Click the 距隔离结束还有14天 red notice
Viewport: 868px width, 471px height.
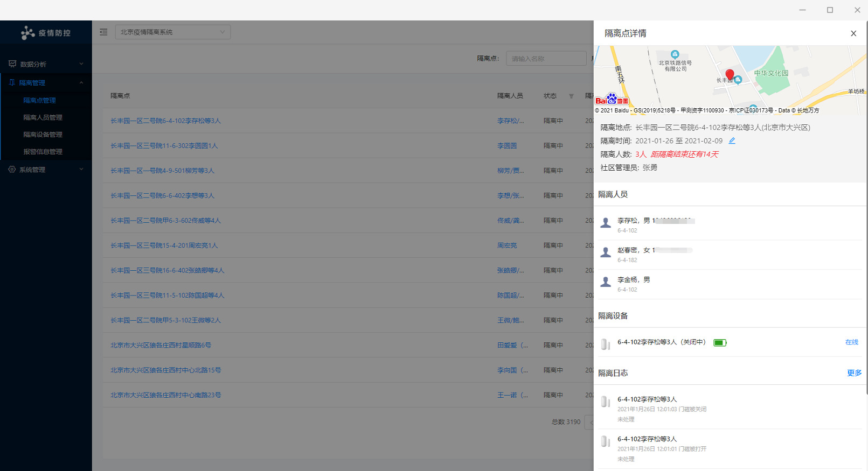click(x=684, y=154)
